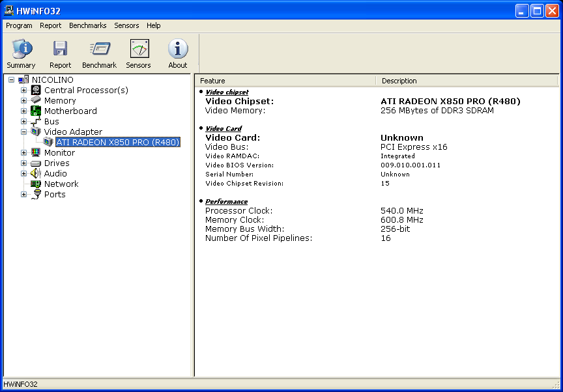The height and width of the screenshot is (392, 563).
Task: Click the 600.8 MHz memory clock value
Action: click(x=402, y=219)
